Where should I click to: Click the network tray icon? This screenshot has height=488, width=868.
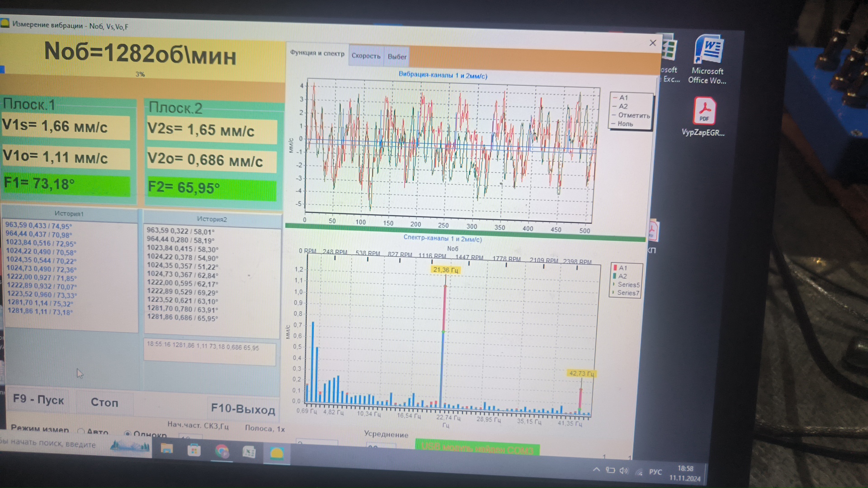click(639, 472)
